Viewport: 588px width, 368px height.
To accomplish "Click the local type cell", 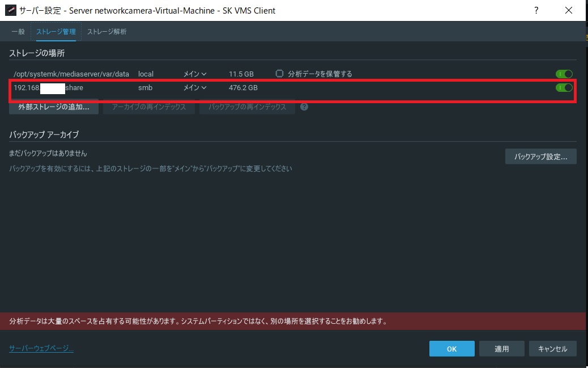I will tap(146, 74).
